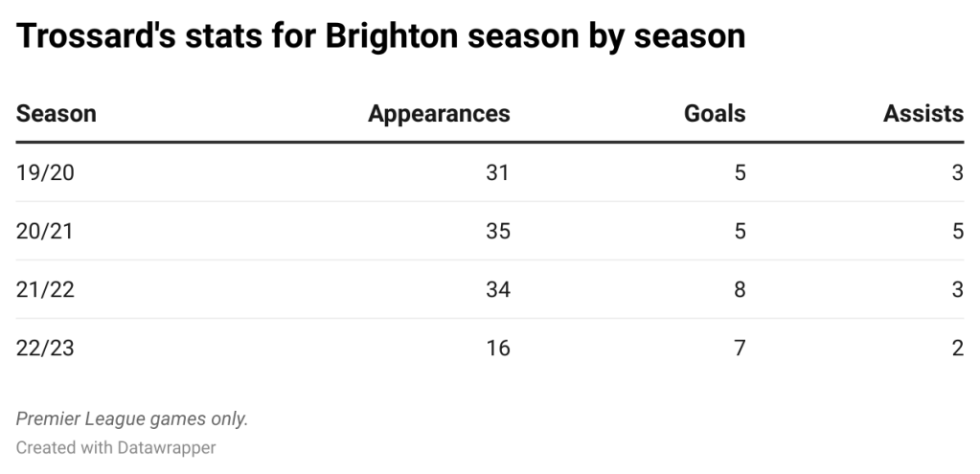Select the 19/20 season row label
This screenshot has height=474, width=980.
tap(45, 172)
